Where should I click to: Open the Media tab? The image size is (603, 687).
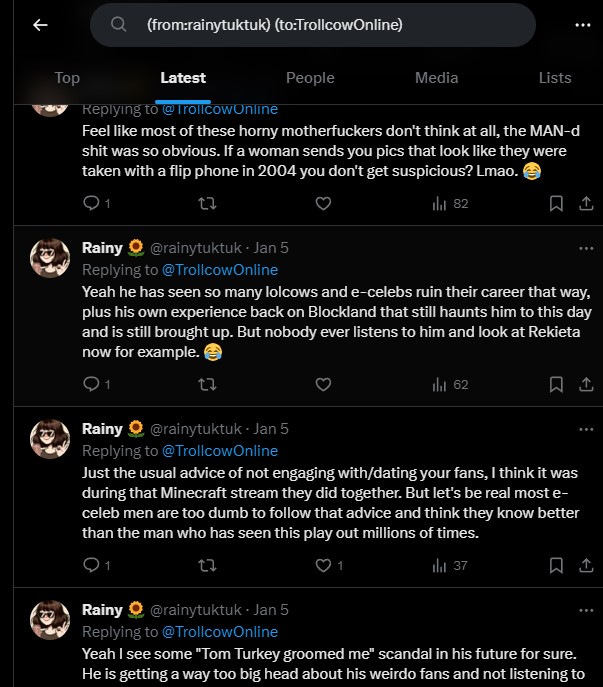click(436, 78)
